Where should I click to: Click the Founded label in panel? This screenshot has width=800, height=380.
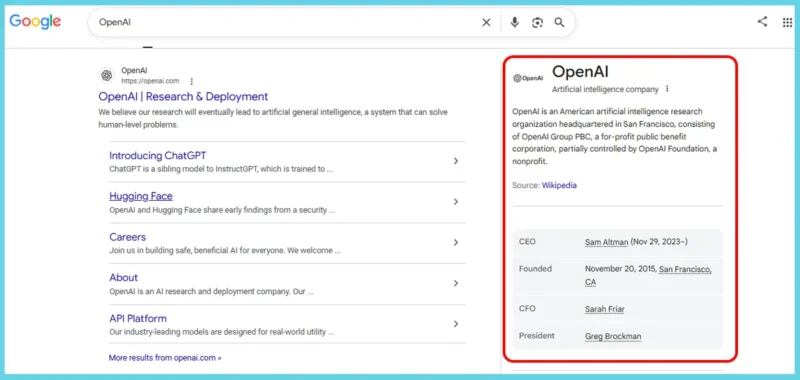tap(535, 269)
